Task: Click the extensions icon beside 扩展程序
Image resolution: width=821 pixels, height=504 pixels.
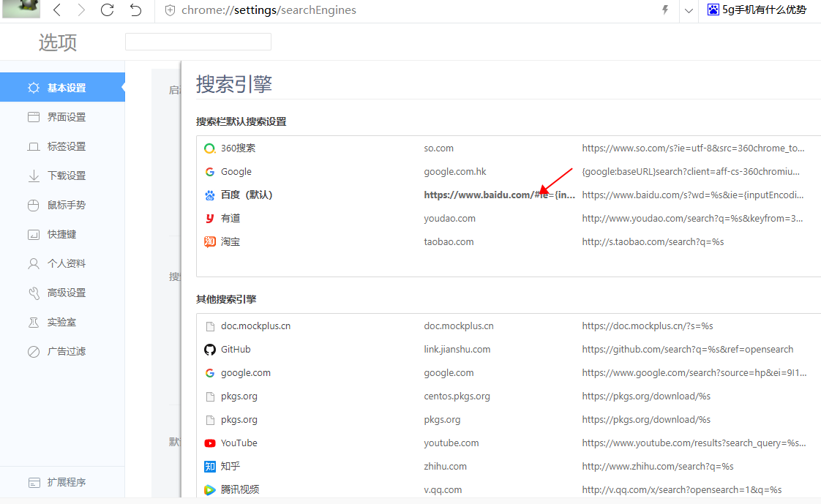Action: (x=34, y=483)
